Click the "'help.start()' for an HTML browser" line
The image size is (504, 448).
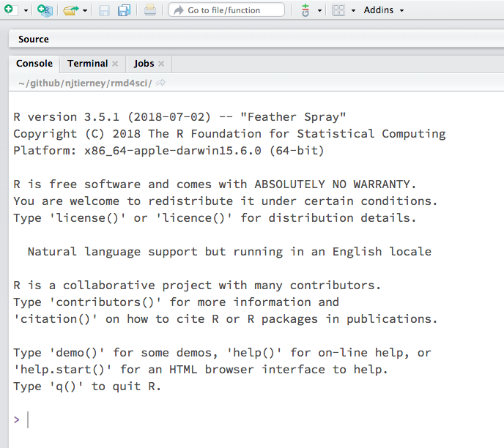(x=201, y=370)
